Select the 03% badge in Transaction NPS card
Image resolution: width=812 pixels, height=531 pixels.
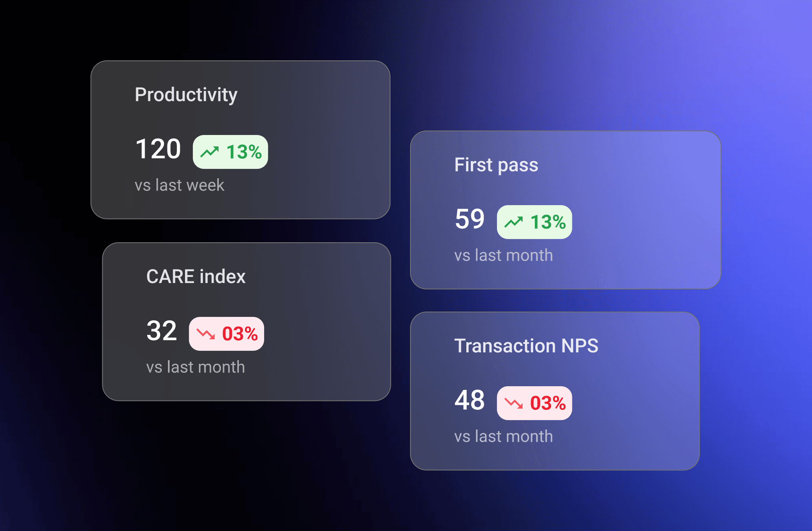pyautogui.click(x=534, y=403)
